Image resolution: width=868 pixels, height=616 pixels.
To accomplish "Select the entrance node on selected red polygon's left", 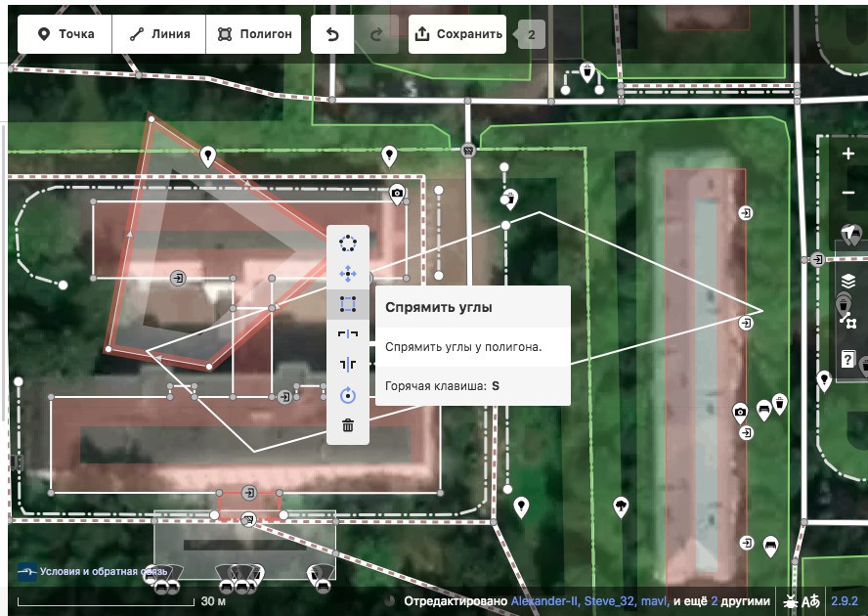I will tap(178, 278).
